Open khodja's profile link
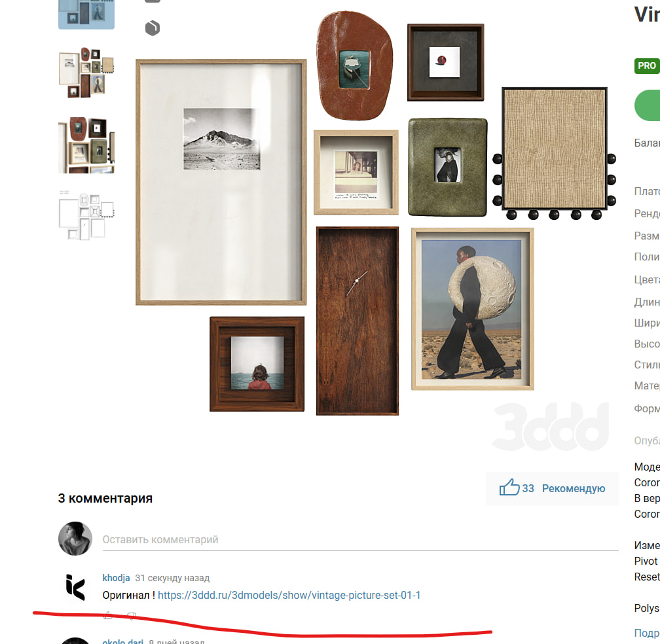The height and width of the screenshot is (644, 660). 116,578
